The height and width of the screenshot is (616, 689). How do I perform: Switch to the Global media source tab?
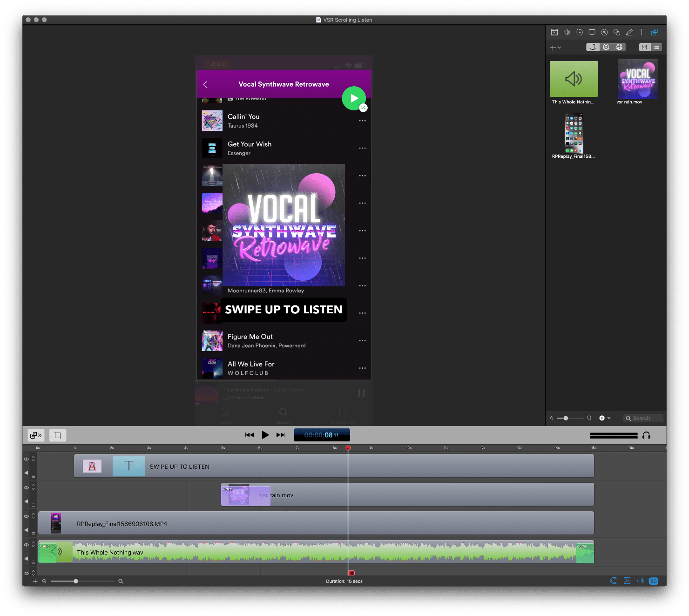click(x=620, y=47)
